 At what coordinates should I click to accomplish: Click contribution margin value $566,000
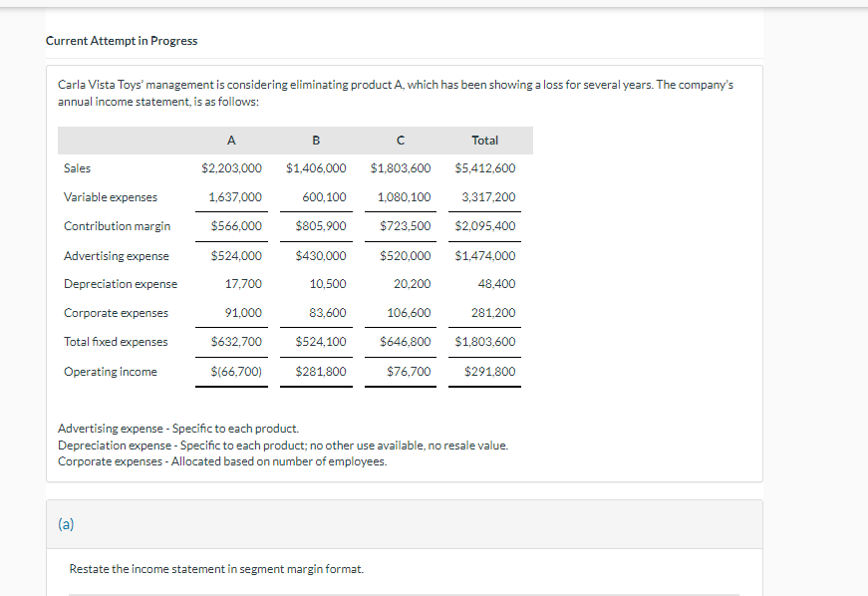(236, 226)
